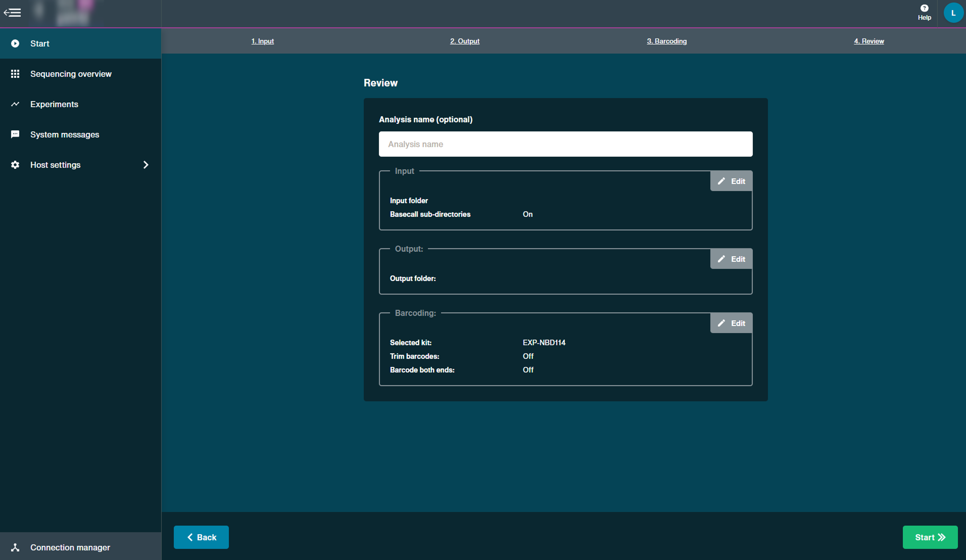This screenshot has width=966, height=560.
Task: Click Analysis name input field
Action: tap(565, 144)
